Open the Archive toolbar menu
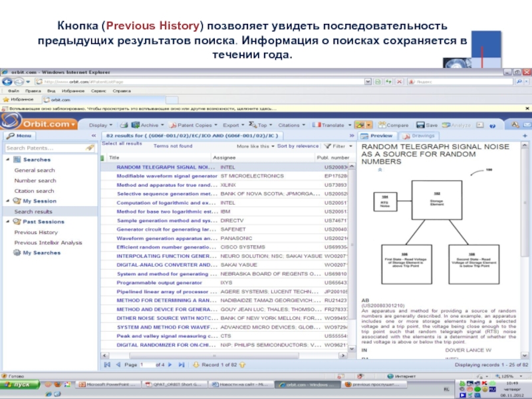532x399 pixels. [x=148, y=125]
